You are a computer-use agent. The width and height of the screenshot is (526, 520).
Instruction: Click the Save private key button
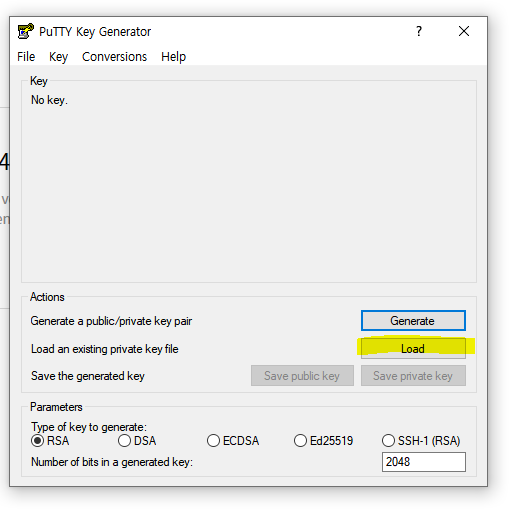pyautogui.click(x=413, y=376)
